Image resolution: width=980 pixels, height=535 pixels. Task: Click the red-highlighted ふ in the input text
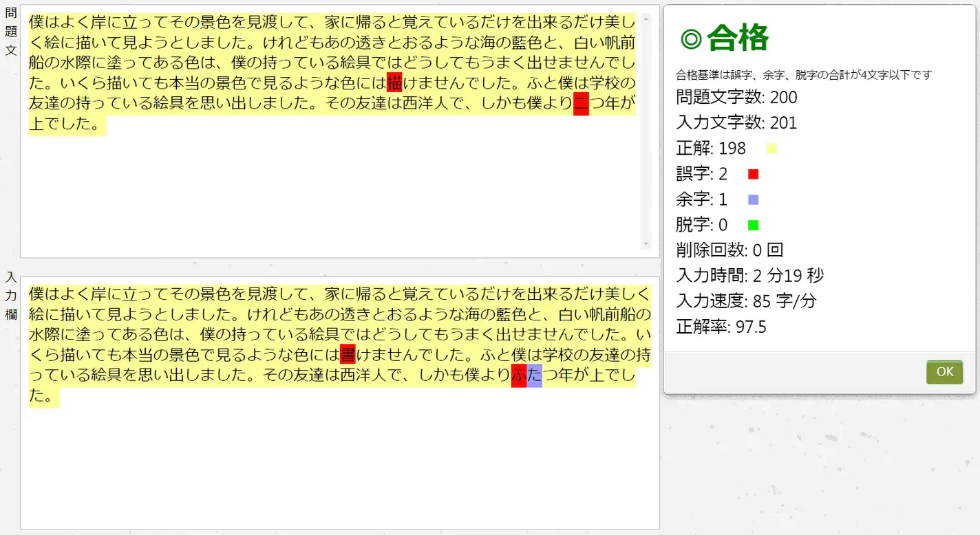(519, 376)
